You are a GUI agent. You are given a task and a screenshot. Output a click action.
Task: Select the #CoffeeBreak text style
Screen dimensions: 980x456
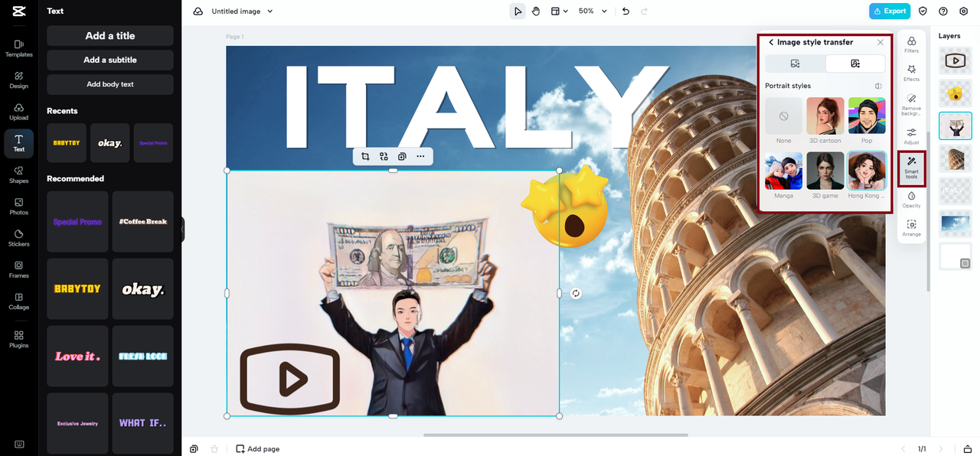pos(143,222)
